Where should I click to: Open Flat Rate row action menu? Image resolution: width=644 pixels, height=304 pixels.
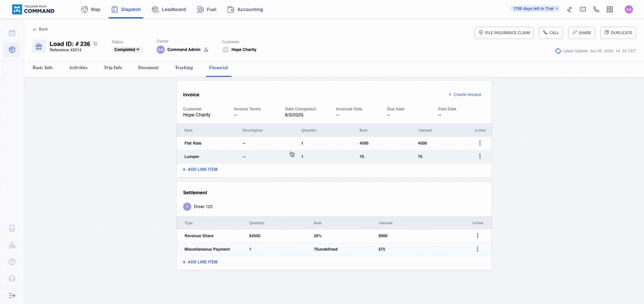pyautogui.click(x=479, y=143)
